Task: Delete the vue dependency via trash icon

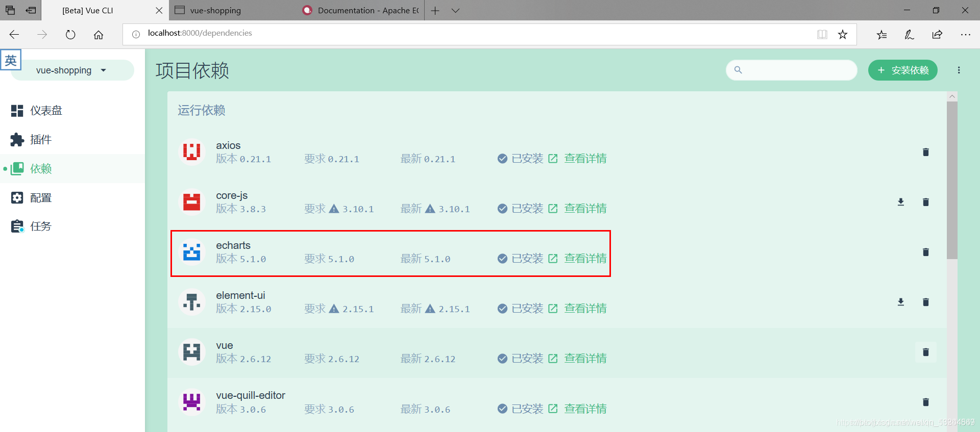Action: (x=925, y=352)
